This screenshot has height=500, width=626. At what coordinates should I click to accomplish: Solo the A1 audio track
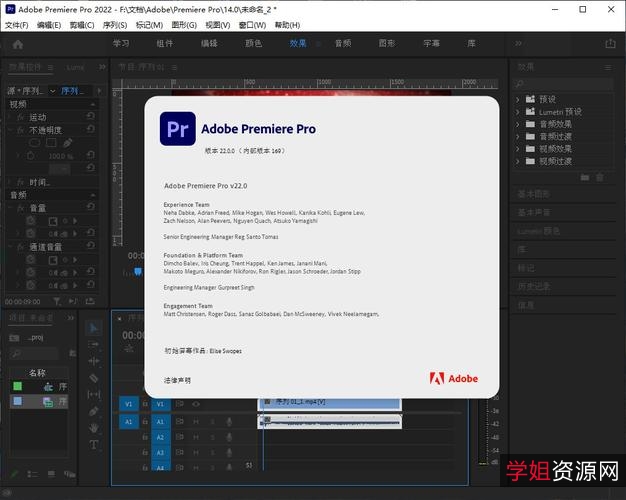tap(213, 421)
